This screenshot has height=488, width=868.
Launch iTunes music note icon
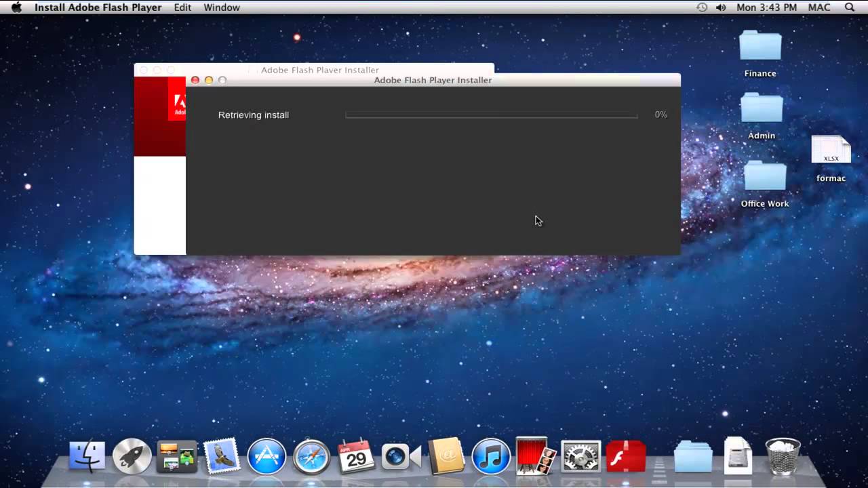pyautogui.click(x=491, y=456)
